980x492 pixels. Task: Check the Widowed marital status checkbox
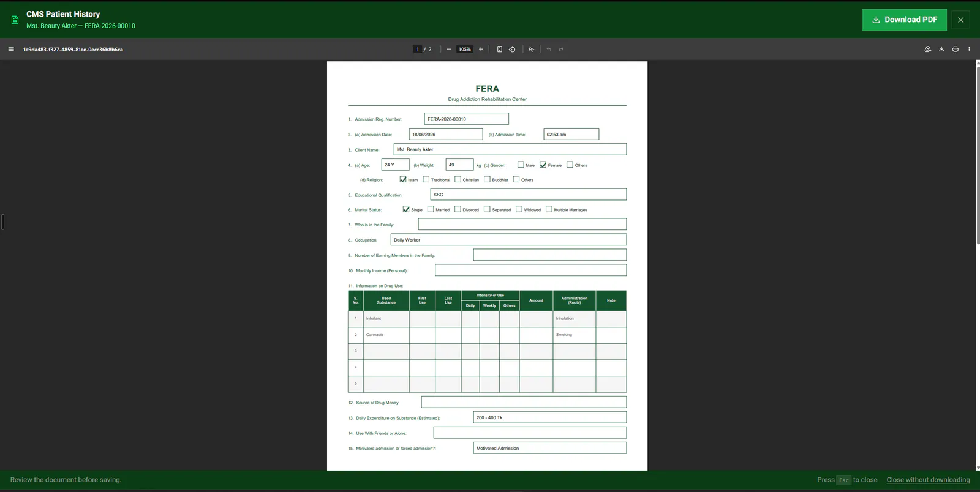pos(519,209)
